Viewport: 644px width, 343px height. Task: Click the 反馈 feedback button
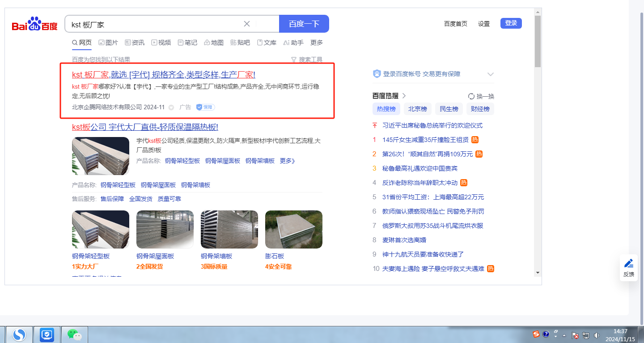[x=629, y=268]
